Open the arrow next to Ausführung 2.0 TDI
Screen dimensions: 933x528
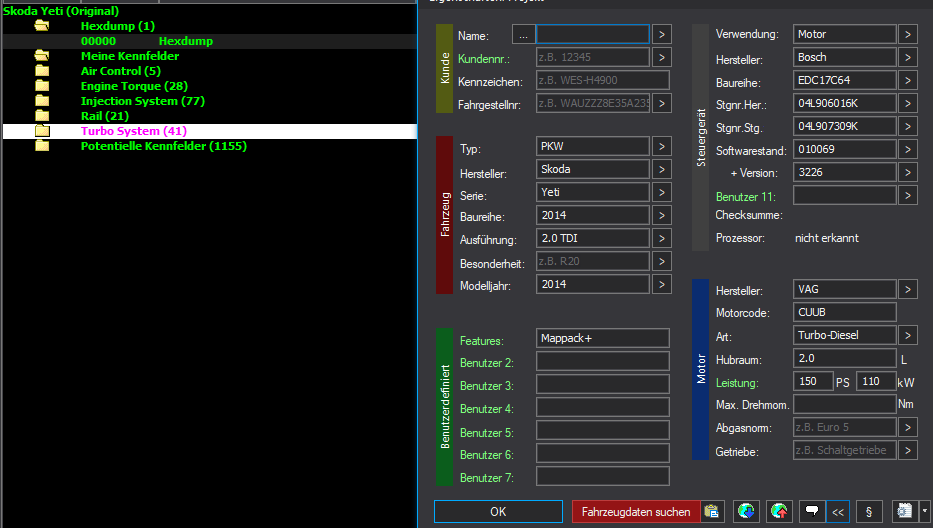[x=662, y=239]
